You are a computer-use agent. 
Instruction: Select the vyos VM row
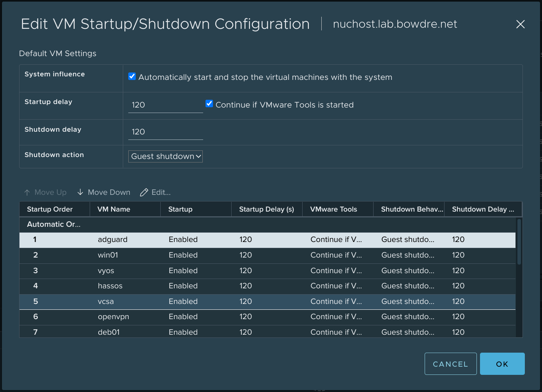(x=267, y=271)
